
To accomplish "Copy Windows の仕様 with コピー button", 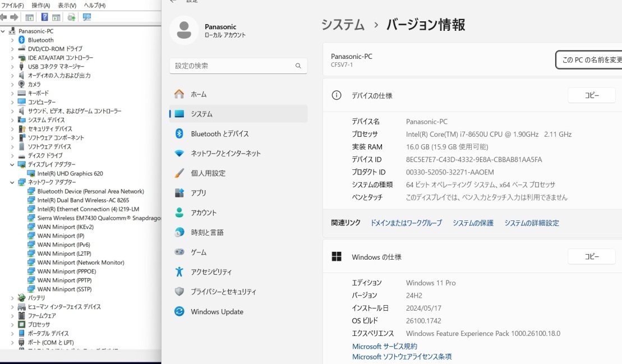I will [592, 256].
